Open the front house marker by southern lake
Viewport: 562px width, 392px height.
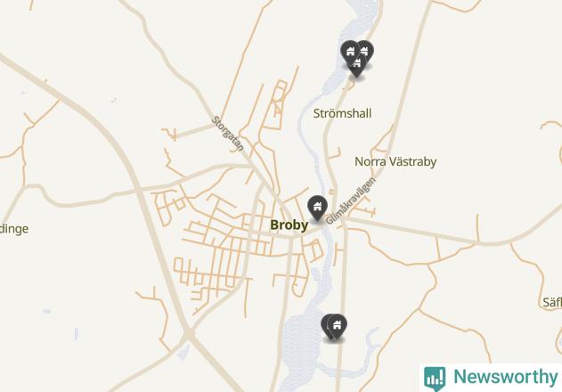[337, 326]
